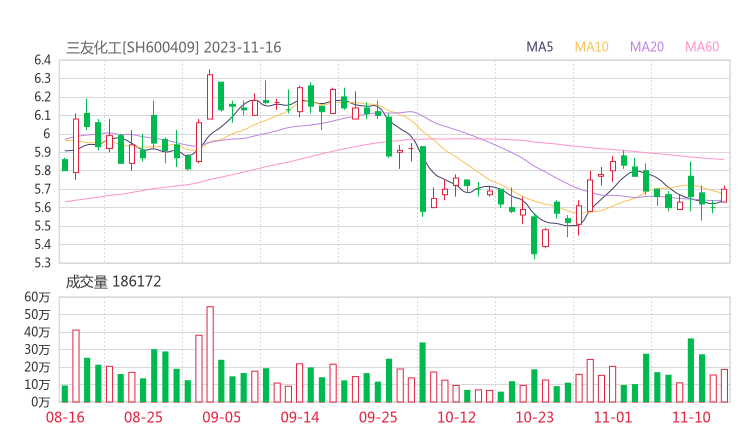This screenshot has height=440, width=740.
Task: Click the 60万 volume axis label
Action: (37, 297)
